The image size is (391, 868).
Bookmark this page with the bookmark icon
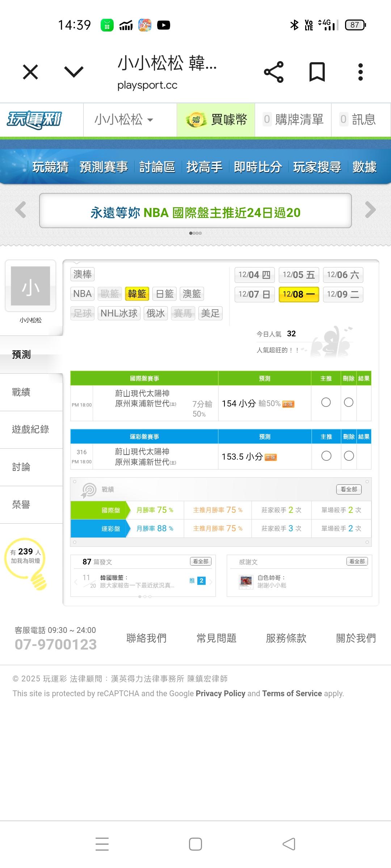click(317, 72)
